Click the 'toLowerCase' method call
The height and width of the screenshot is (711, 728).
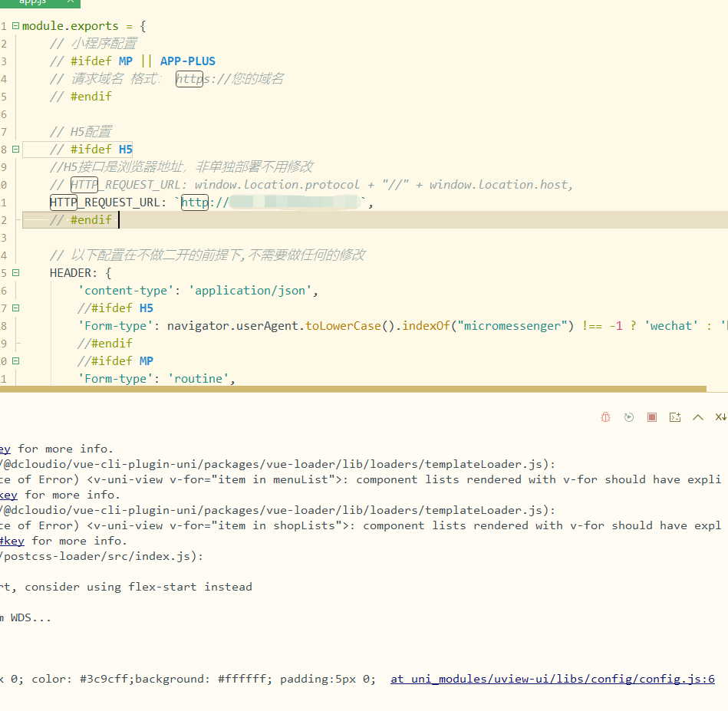(x=343, y=326)
